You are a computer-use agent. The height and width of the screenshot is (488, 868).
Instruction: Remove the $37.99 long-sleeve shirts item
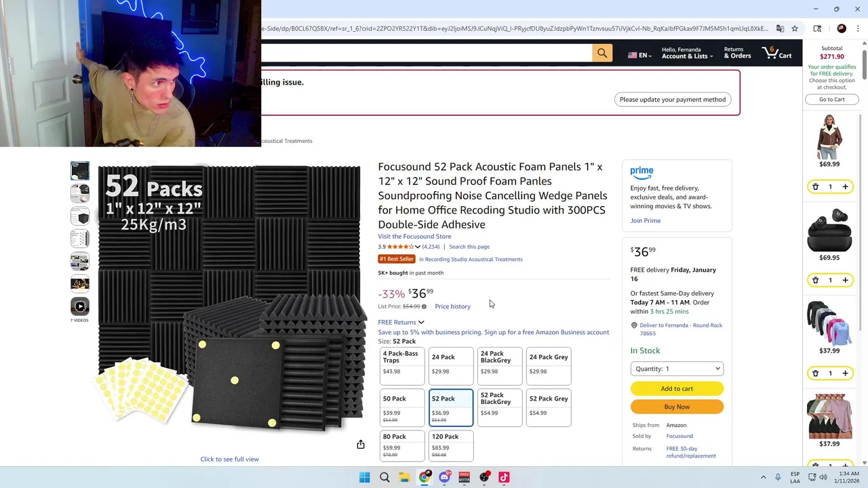click(815, 373)
